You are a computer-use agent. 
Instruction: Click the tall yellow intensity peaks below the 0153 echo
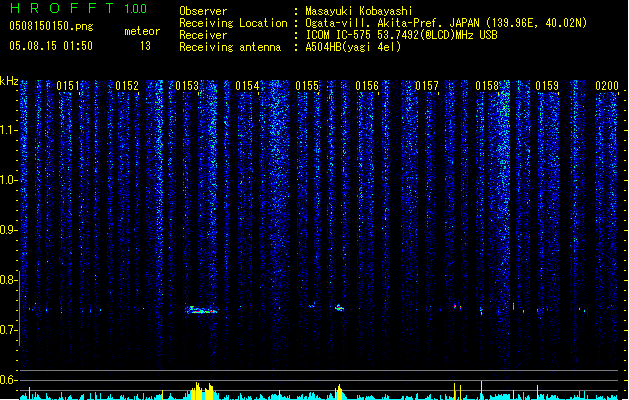point(202,391)
